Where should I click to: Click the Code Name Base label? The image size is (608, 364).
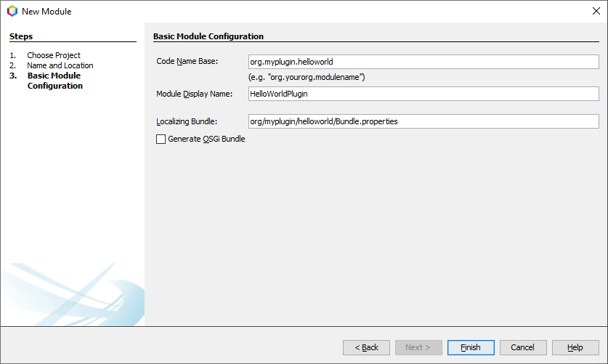coord(192,62)
